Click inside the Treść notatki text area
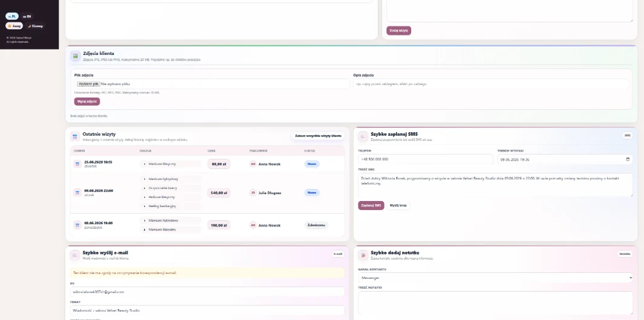 [495, 303]
